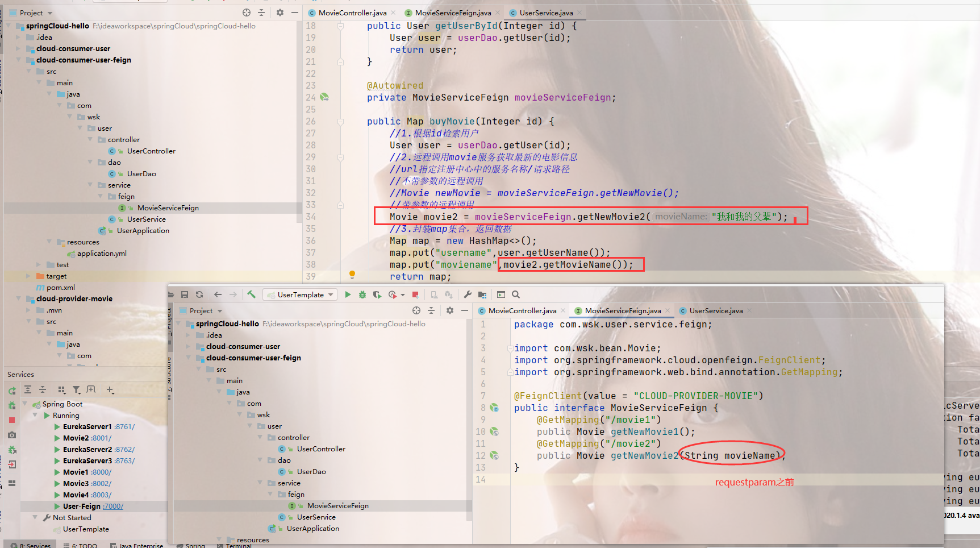980x548 pixels.
Task: Open settings with the wrench icon in toolbar
Action: click(468, 294)
